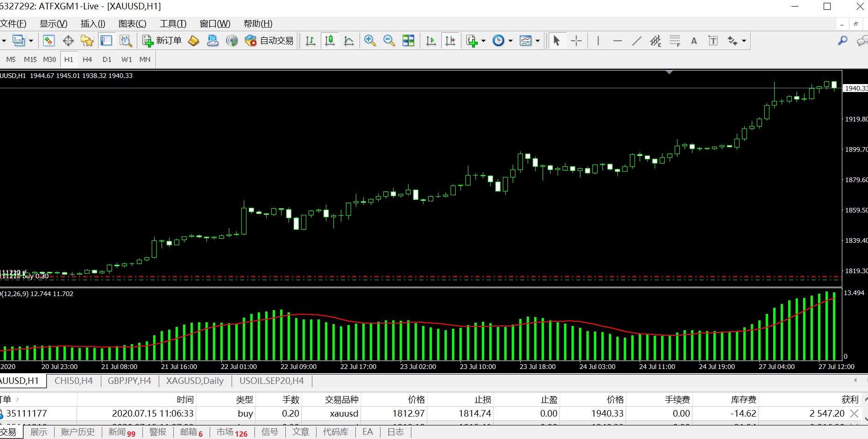Viewport: 868px width, 439px height.
Task: Zoom in on the chart
Action: point(370,41)
